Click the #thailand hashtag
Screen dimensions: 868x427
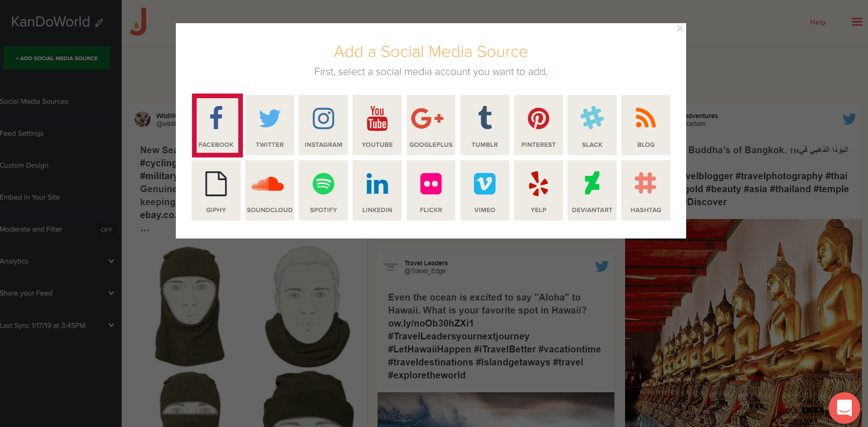click(790, 189)
